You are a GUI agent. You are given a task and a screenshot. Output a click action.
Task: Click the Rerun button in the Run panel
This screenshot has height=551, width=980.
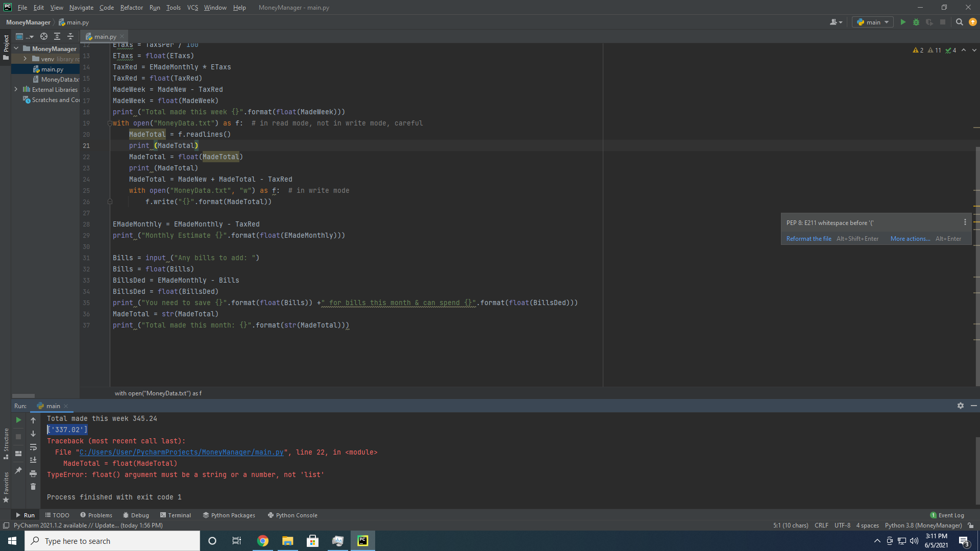pyautogui.click(x=18, y=420)
